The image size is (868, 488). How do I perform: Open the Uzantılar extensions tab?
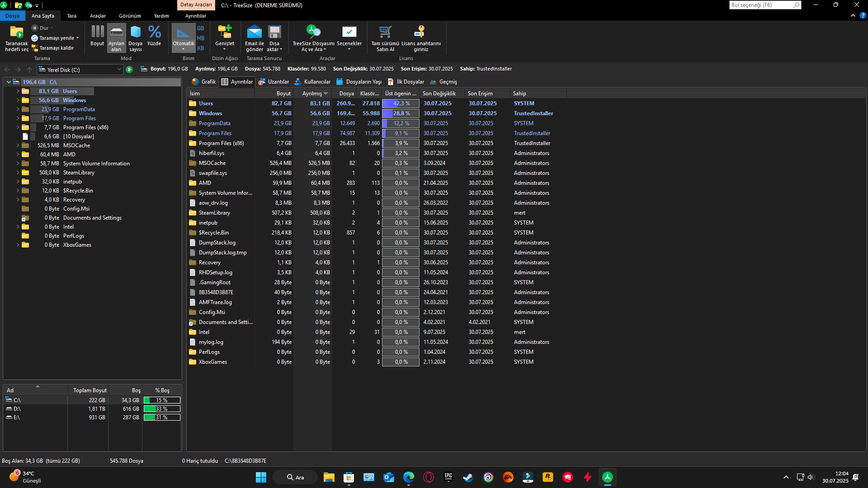tap(274, 82)
